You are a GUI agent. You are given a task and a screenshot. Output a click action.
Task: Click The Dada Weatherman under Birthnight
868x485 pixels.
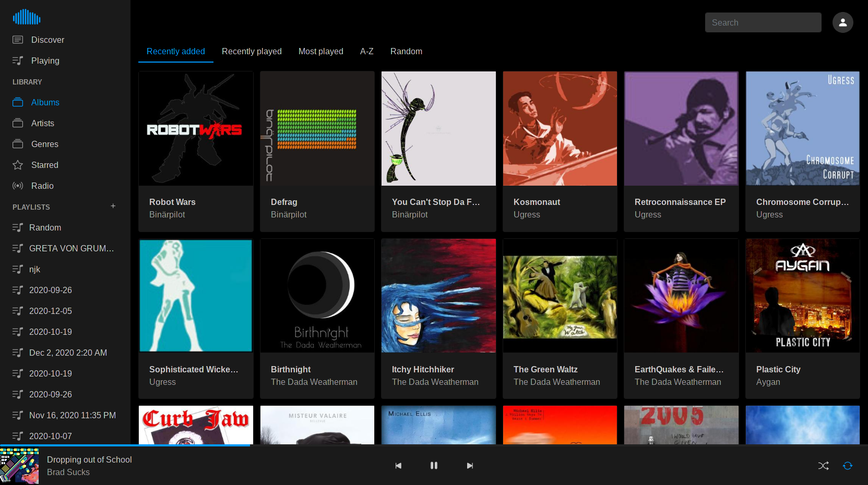click(314, 382)
